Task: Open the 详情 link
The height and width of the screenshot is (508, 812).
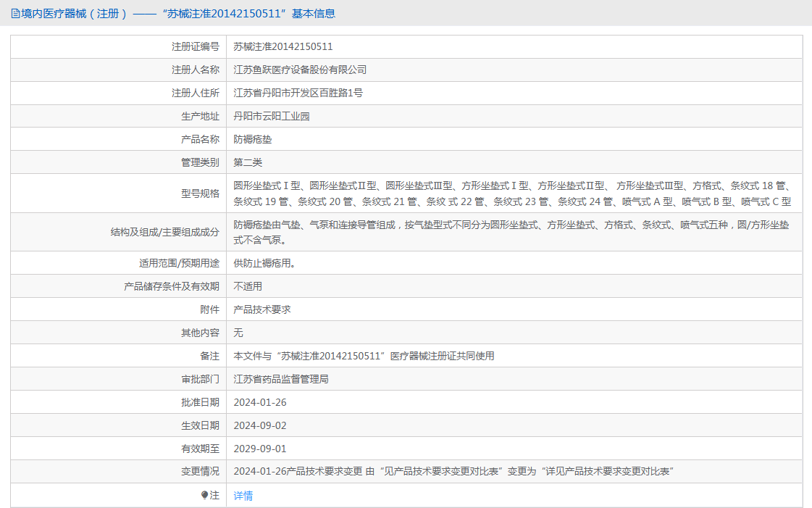Action: (x=243, y=496)
